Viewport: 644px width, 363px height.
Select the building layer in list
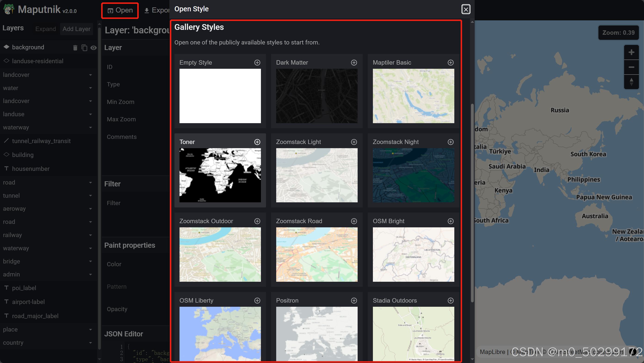(23, 155)
